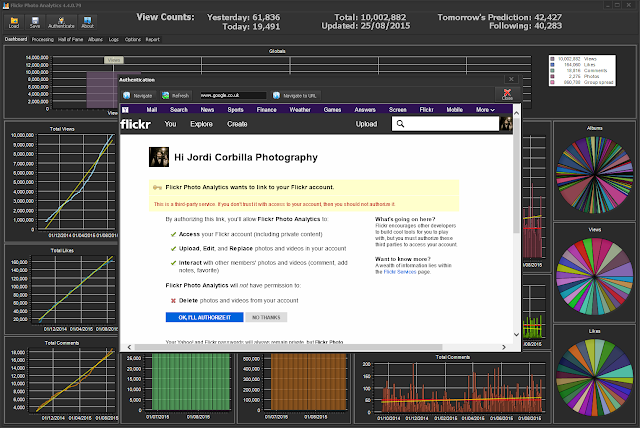Open the Logs tab
640x428 pixels.
[x=113, y=40]
